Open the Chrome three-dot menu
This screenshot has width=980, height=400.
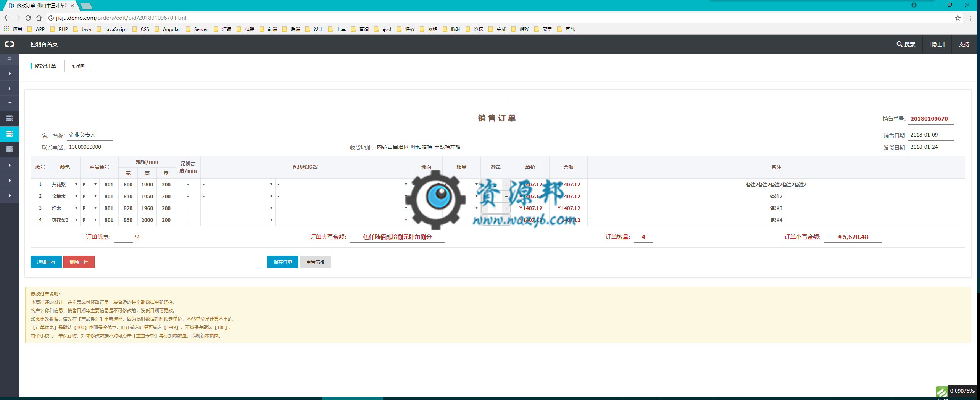(x=970, y=18)
